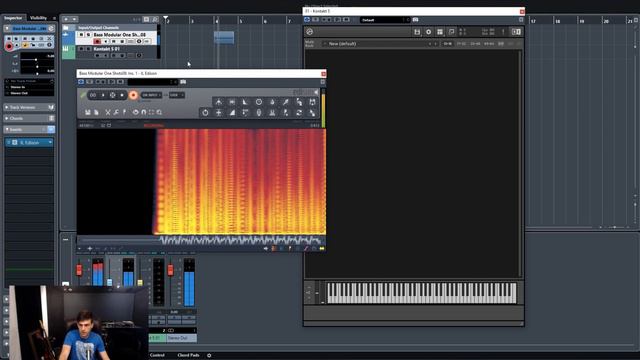Click the Kontakt logo icon
640x360 pixels.
click(309, 32)
